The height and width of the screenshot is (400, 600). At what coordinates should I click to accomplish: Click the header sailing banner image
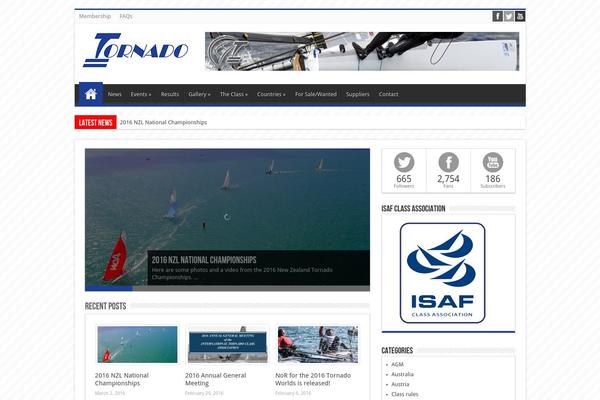[362, 51]
